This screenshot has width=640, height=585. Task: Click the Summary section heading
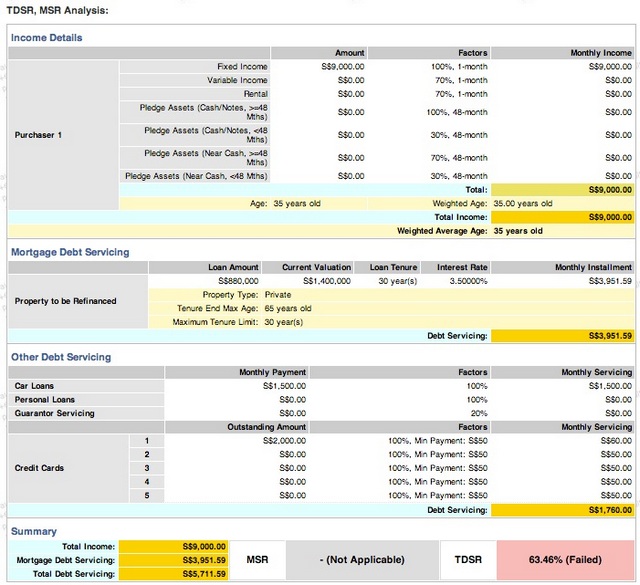(x=33, y=532)
